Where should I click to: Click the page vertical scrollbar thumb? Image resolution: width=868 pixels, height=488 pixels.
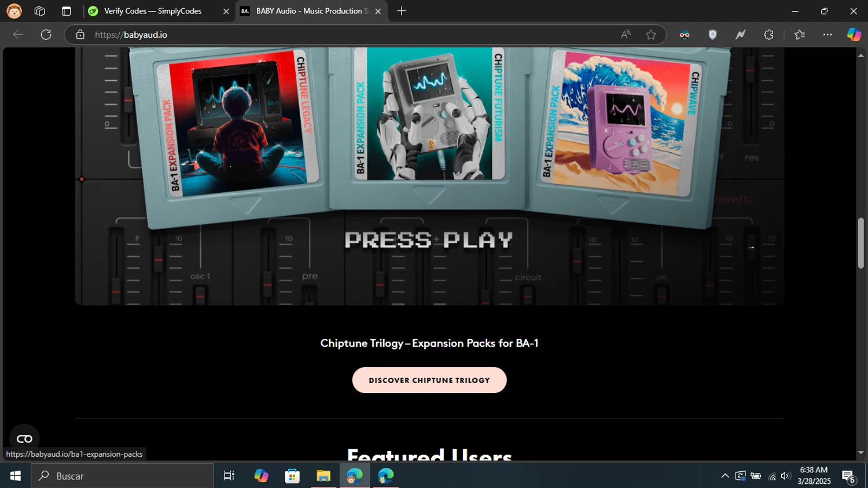[x=861, y=243]
